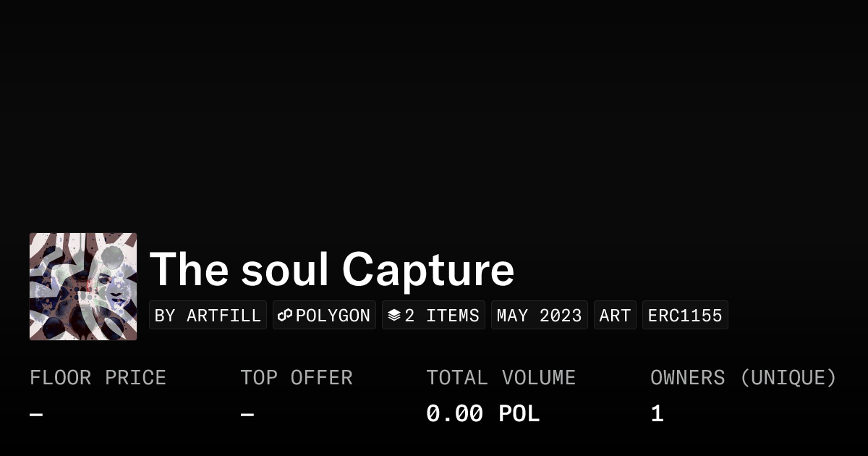
Task: Click the empty dark banner area
Action: pyautogui.click(x=434, y=109)
